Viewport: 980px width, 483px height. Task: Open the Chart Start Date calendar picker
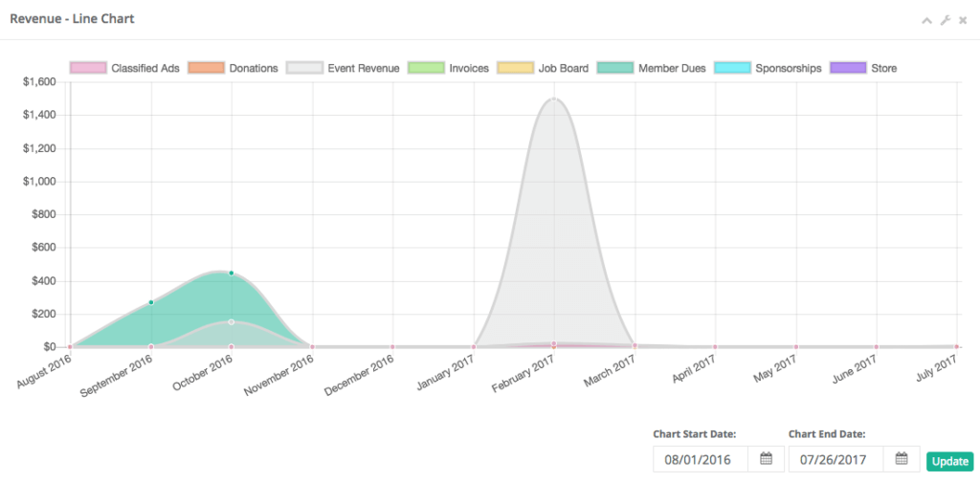pos(766,460)
